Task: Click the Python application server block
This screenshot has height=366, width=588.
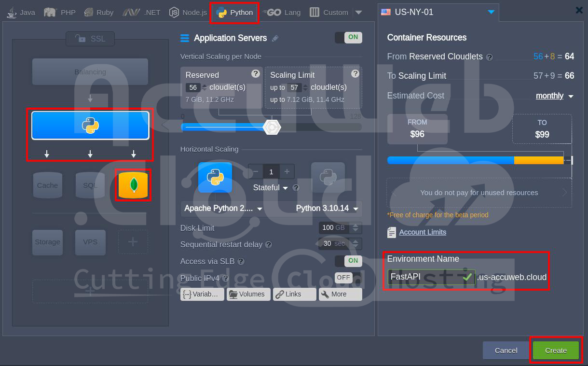Action: (x=90, y=126)
